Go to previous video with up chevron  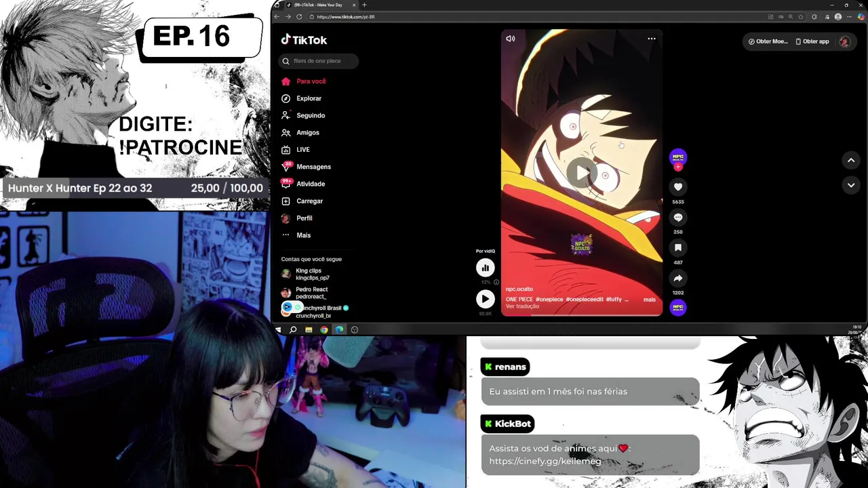(850, 161)
